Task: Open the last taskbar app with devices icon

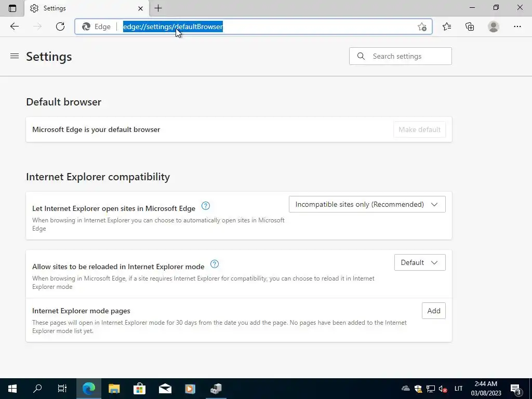Action: 216,389
